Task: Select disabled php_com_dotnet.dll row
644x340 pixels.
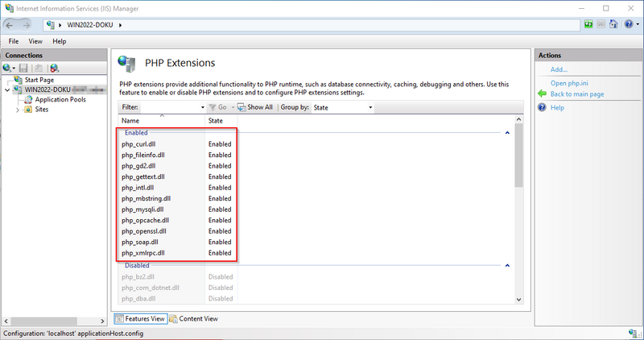Action: pos(177,288)
